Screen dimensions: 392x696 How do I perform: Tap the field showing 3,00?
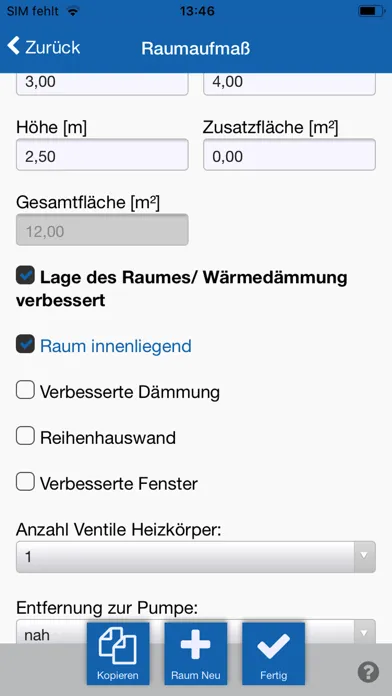(x=102, y=83)
